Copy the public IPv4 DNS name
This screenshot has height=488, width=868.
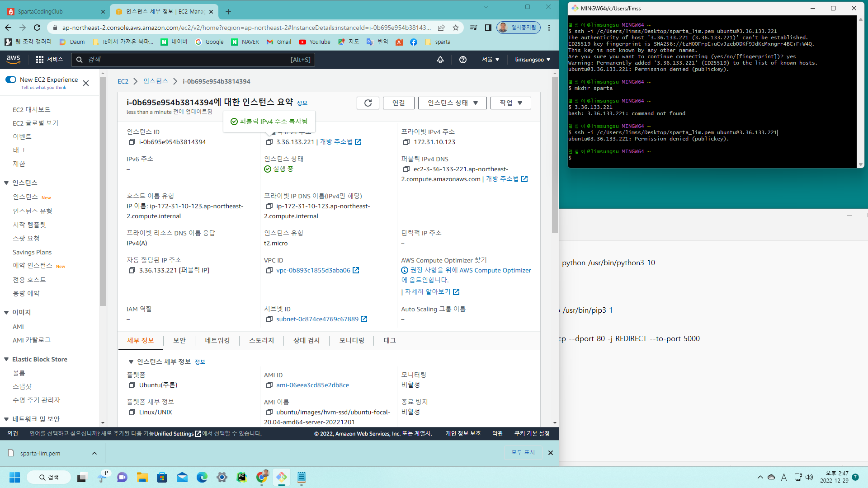[x=406, y=169]
